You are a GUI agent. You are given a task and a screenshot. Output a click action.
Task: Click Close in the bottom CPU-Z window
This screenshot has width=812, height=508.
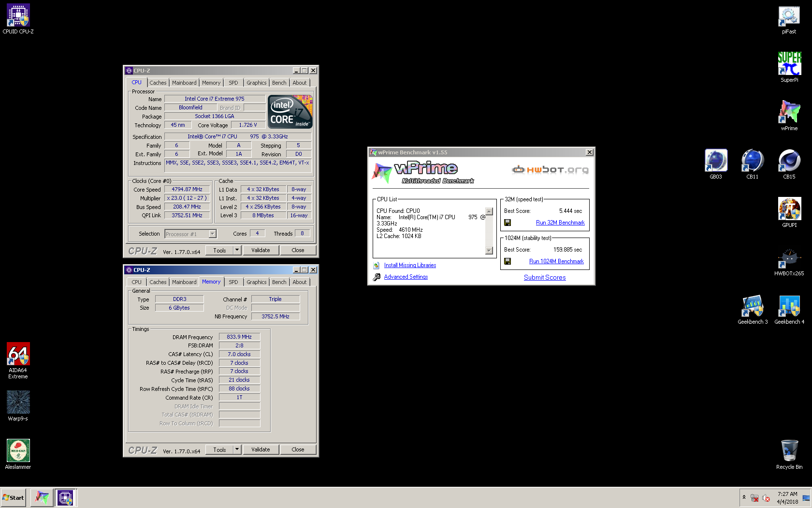point(298,449)
